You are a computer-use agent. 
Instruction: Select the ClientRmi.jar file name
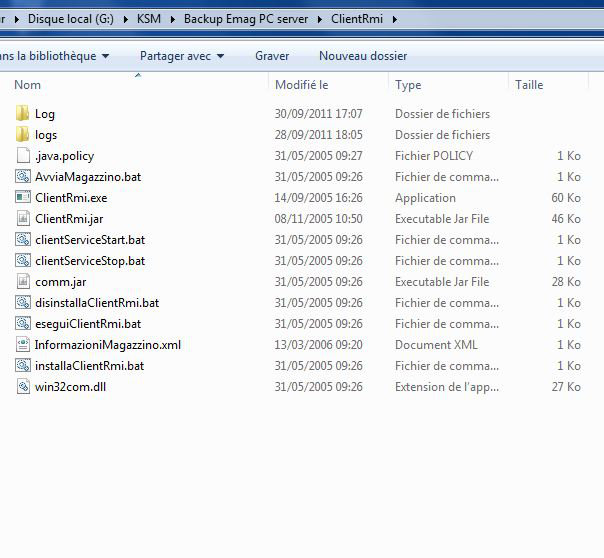[x=69, y=219]
